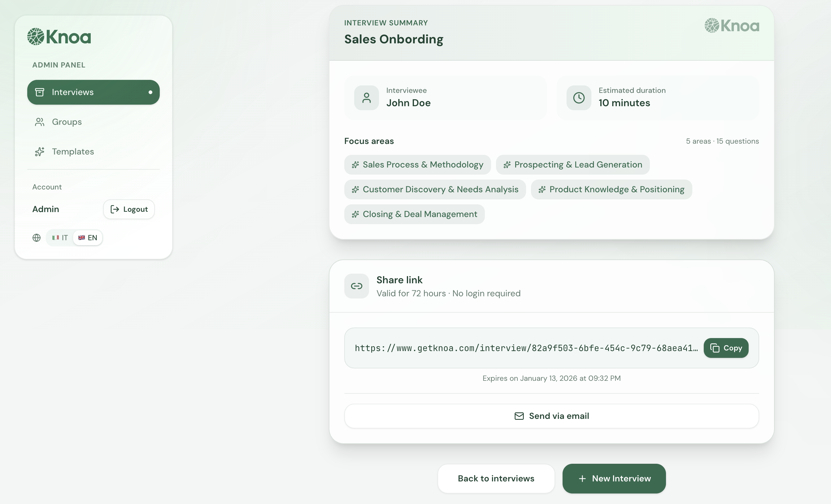Click the share link chain icon
Viewport: 831px width, 504px height.
pos(356,286)
